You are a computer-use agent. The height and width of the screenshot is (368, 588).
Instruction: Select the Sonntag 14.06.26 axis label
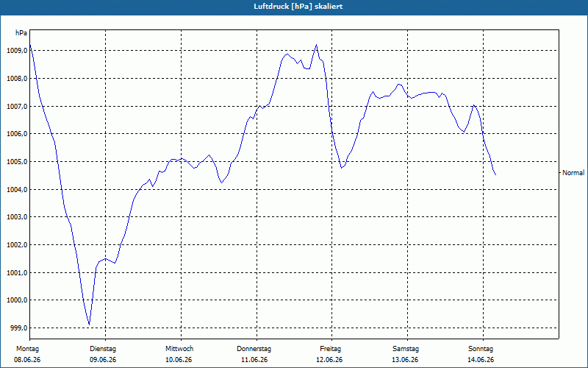[481, 354]
